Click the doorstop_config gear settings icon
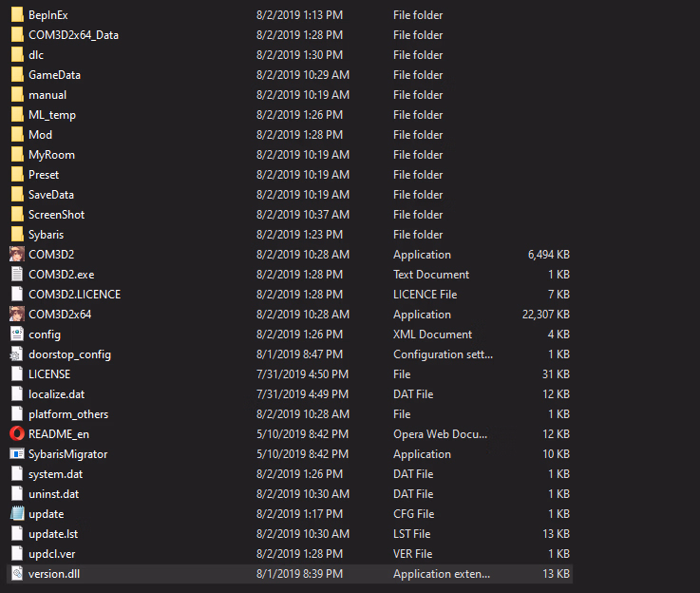This screenshot has width=700, height=593. 17,354
